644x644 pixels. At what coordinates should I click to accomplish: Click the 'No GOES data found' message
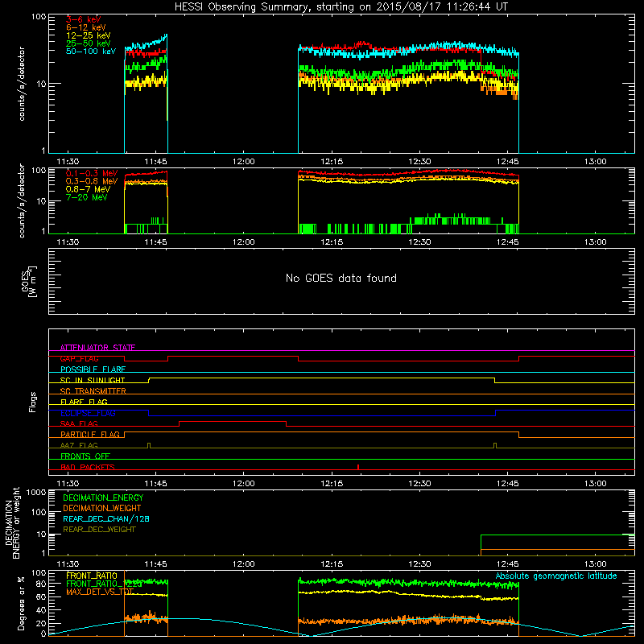(x=341, y=278)
